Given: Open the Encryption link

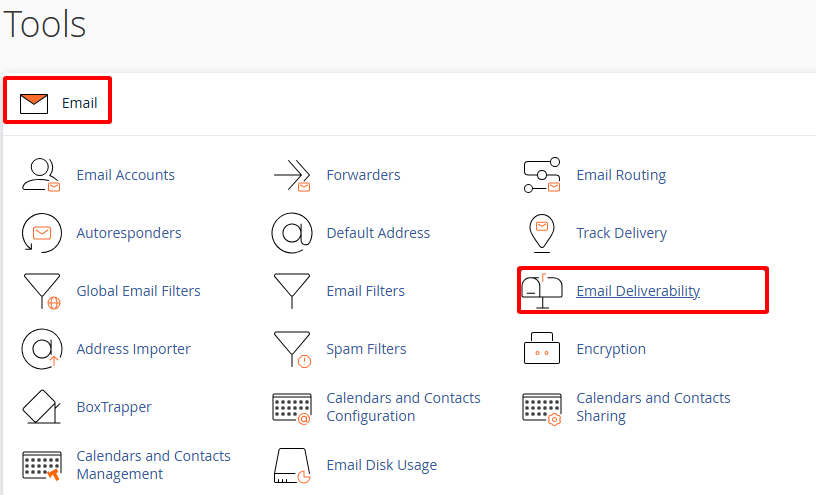Looking at the screenshot, I should [x=611, y=349].
